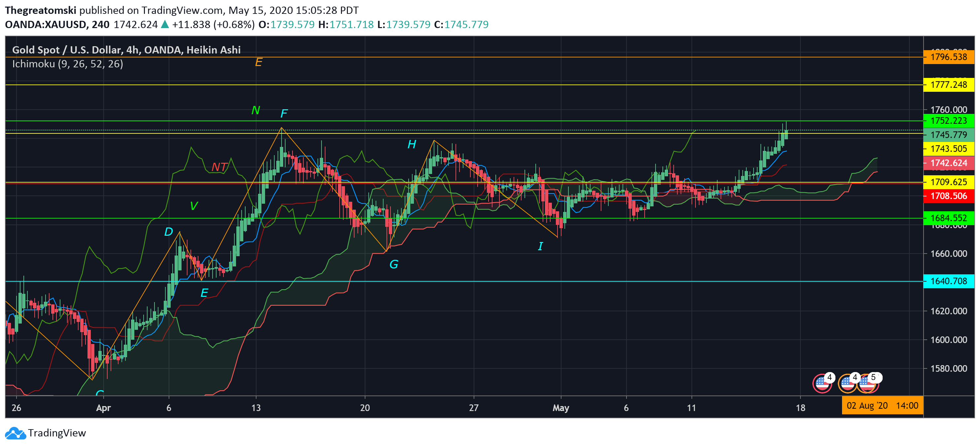Click the cyan D wave label
Viewport: 980px width, 448px height.
coord(169,231)
